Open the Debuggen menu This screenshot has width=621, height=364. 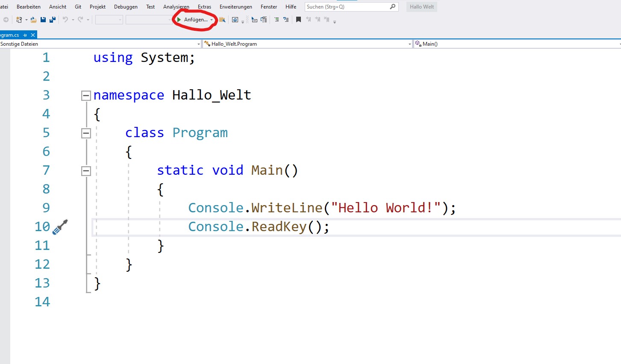(x=126, y=7)
